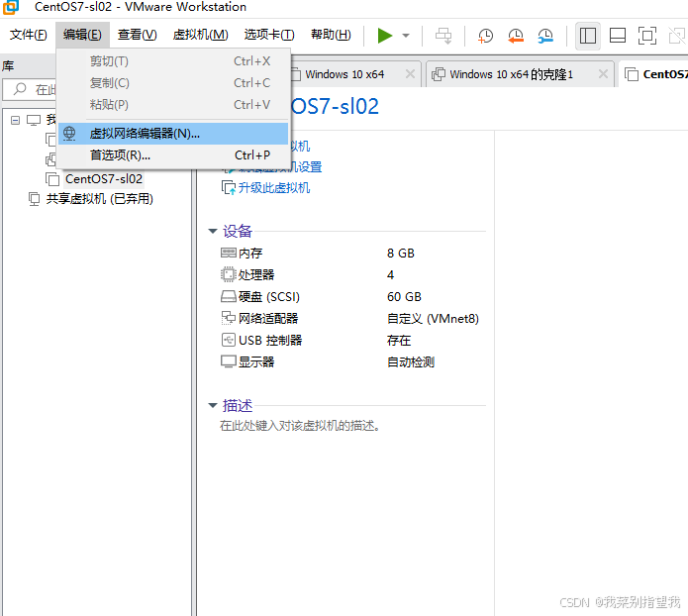The width and height of the screenshot is (688, 616).
Task: Toggle the library sidebar view icon
Action: tap(587, 36)
